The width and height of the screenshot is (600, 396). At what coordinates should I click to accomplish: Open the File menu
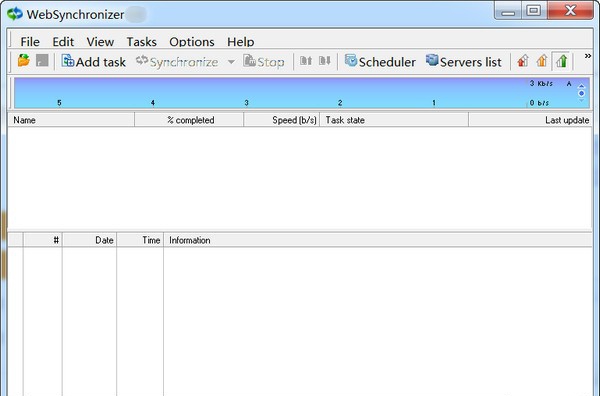point(30,42)
